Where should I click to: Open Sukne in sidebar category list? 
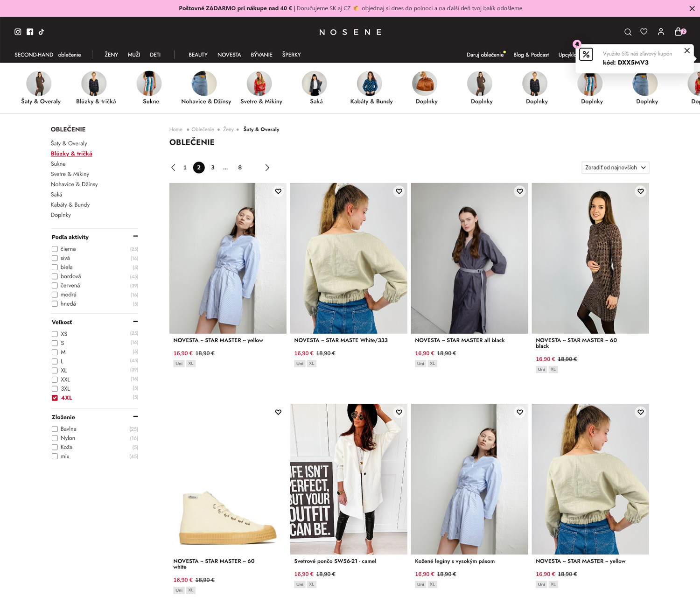coord(58,164)
